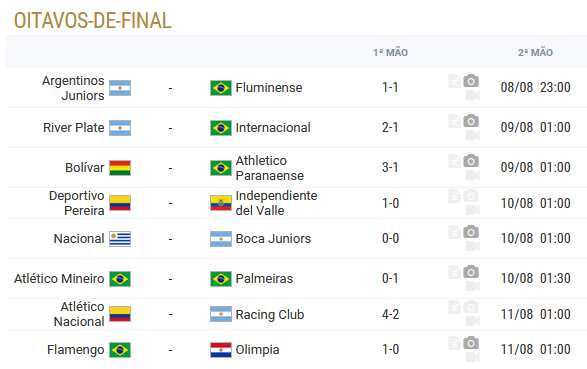
Task: Open match report document for Fluminense game
Action: 454,81
